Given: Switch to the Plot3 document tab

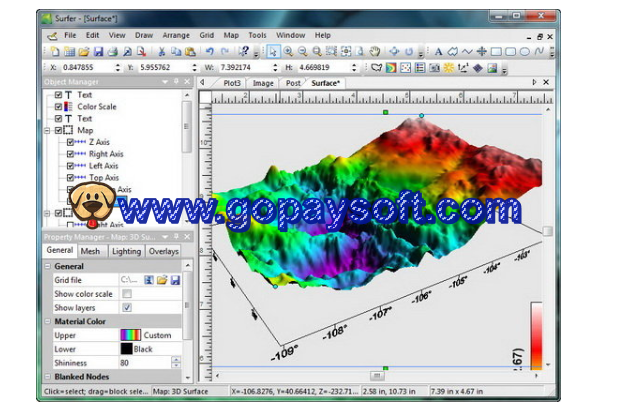Looking at the screenshot, I should [232, 83].
